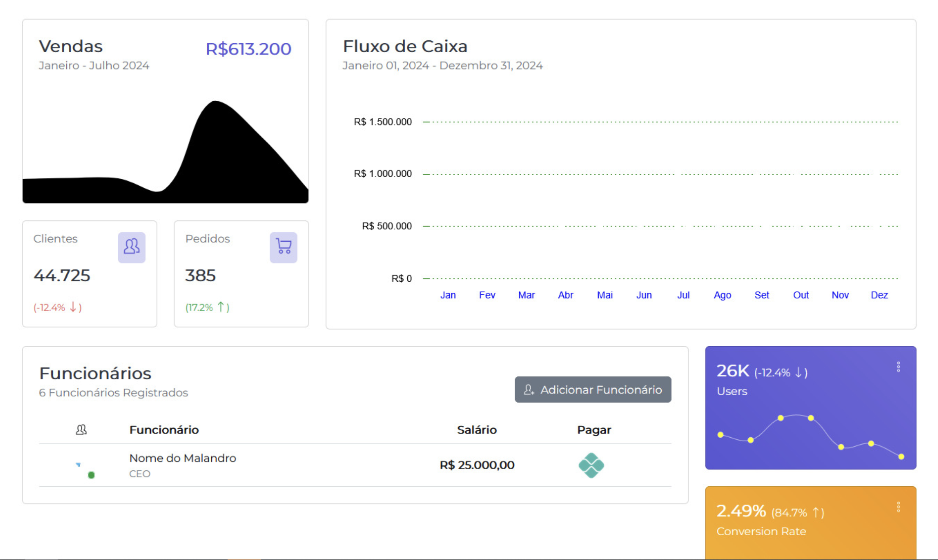Viewport: 938px width, 560px height.
Task: Select the Dez label on the cash flow chart
Action: tap(879, 295)
